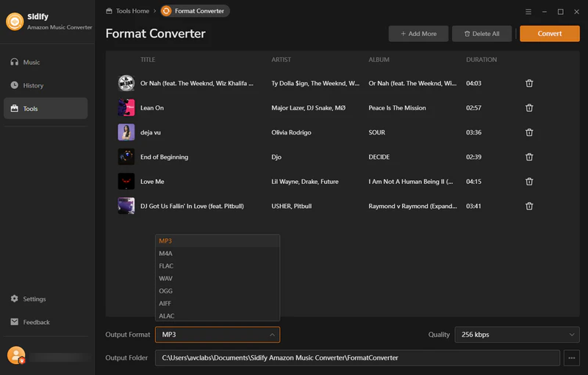Click the DURATION column header
Viewport: 588px width, 375px height.
tap(481, 60)
